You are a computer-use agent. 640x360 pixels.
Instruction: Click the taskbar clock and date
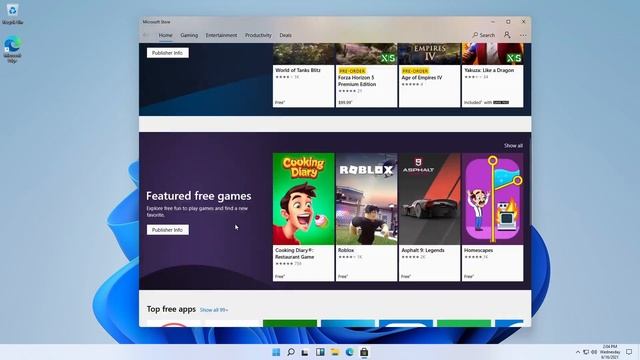coord(610,352)
